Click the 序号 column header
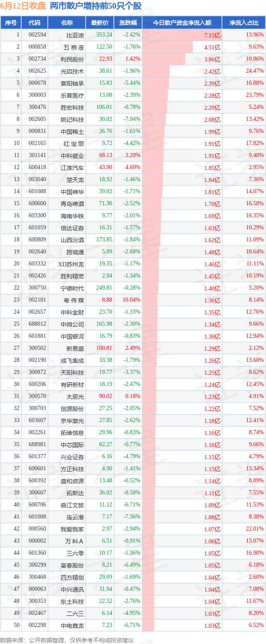266x644 pixels. [x=11, y=23]
